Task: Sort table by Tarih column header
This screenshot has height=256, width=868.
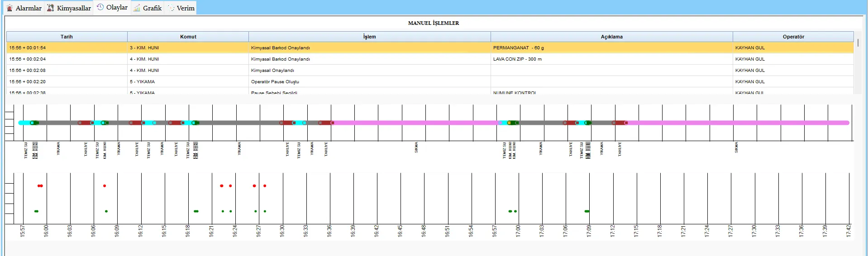Action: coord(67,37)
